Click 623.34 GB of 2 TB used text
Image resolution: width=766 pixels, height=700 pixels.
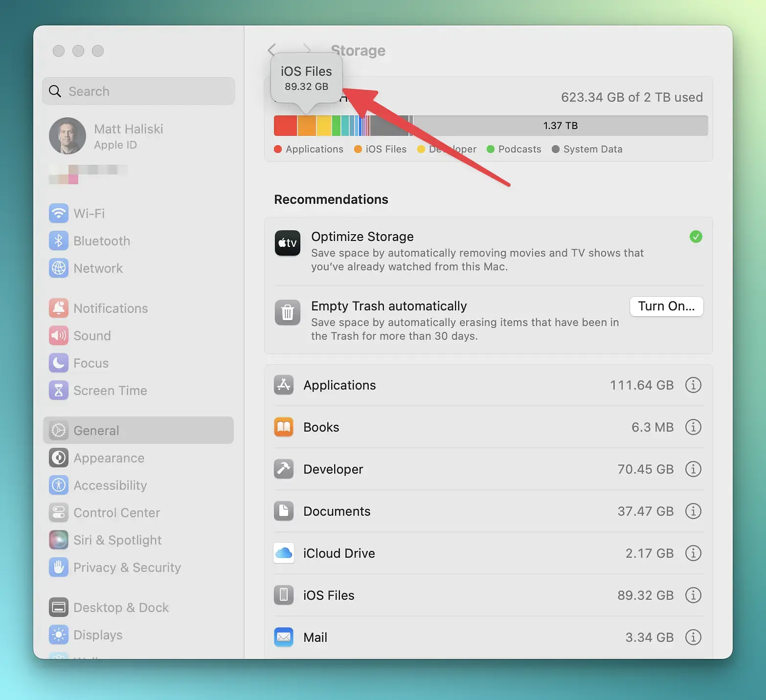tap(632, 97)
